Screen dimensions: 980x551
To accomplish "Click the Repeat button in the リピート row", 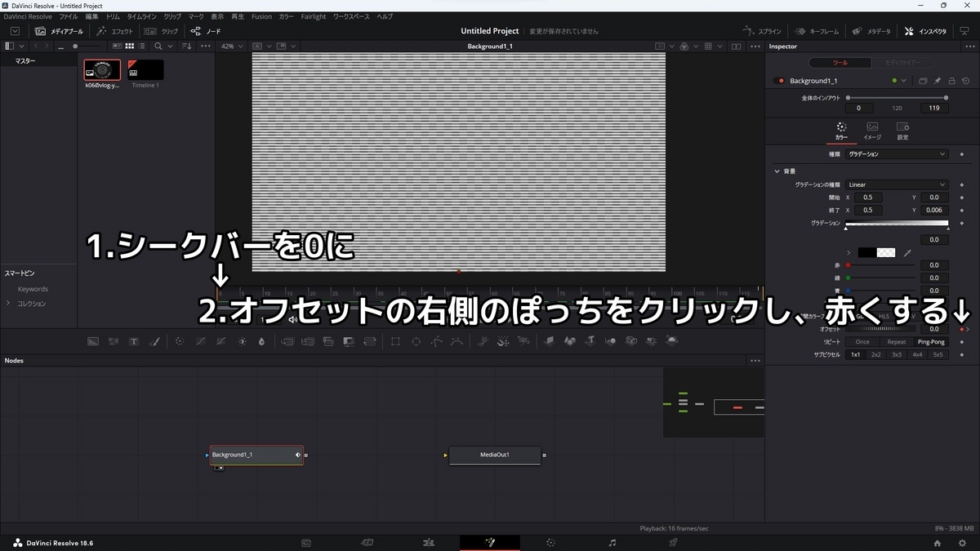I will [x=896, y=342].
